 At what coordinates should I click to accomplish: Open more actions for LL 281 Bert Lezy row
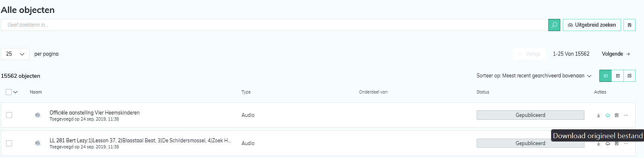coord(626,143)
